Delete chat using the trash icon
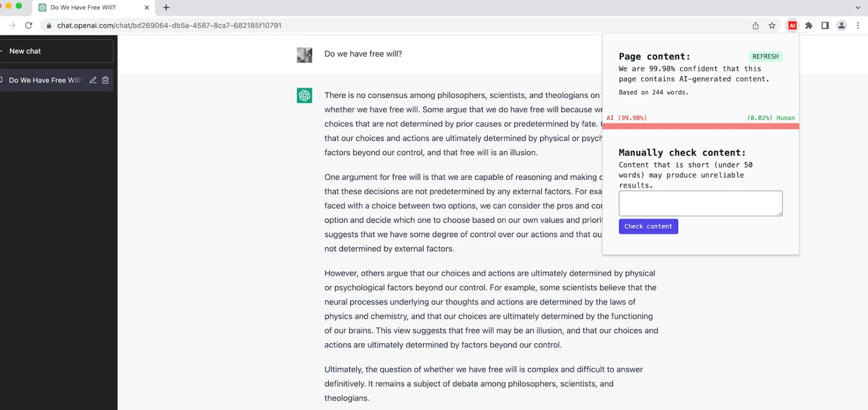The image size is (868, 410). 105,80
